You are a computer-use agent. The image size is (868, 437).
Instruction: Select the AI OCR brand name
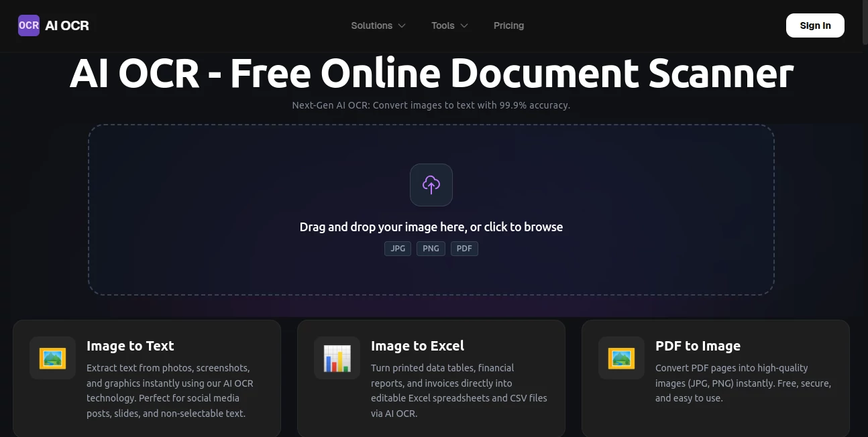pos(66,25)
